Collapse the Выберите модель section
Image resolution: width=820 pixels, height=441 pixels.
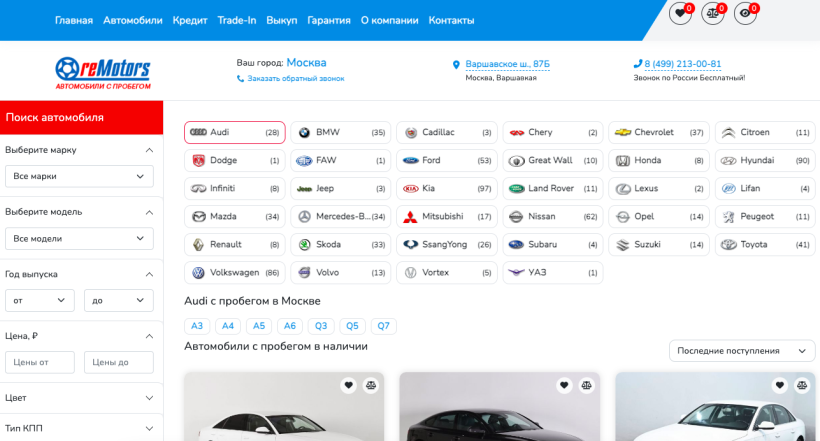click(149, 212)
